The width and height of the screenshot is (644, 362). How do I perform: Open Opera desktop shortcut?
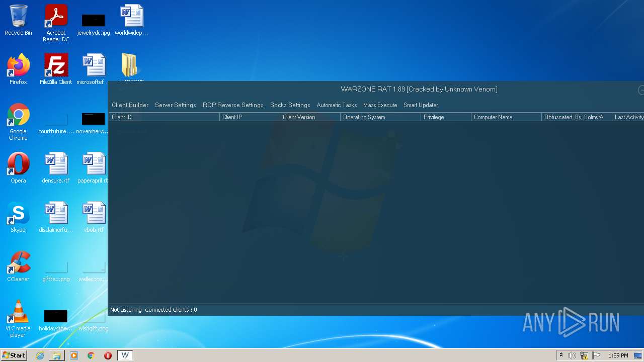(18, 168)
